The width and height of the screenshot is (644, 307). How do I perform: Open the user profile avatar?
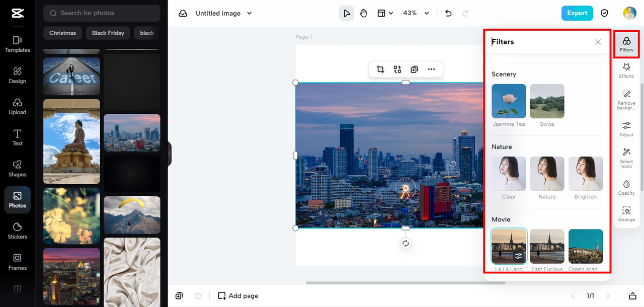pos(629,13)
